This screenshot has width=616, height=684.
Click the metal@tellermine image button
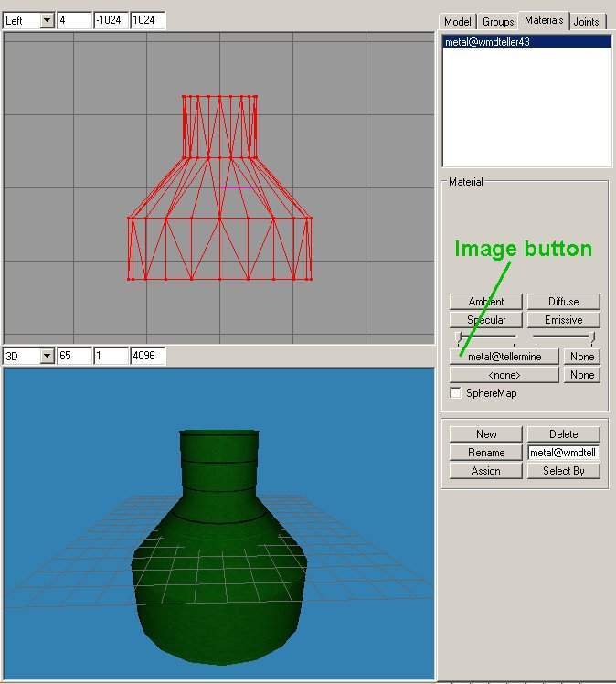504,357
